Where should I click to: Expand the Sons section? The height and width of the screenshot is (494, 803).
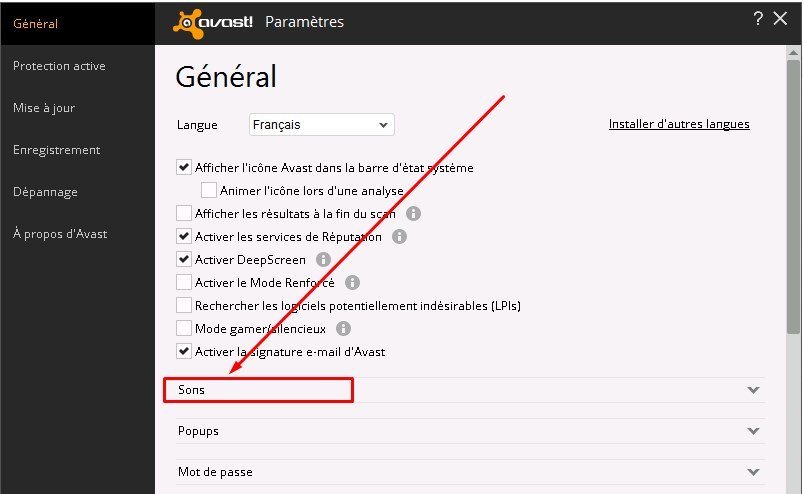753,390
